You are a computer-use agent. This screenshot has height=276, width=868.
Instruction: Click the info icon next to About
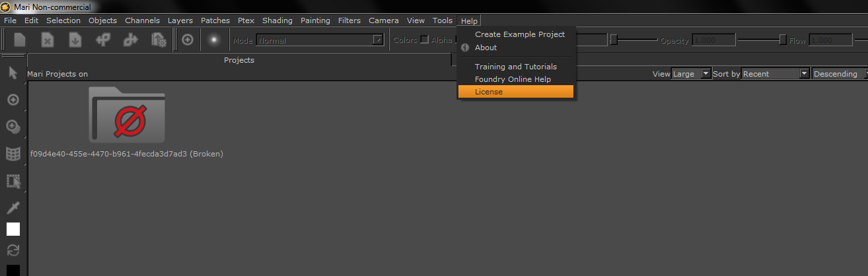point(465,48)
